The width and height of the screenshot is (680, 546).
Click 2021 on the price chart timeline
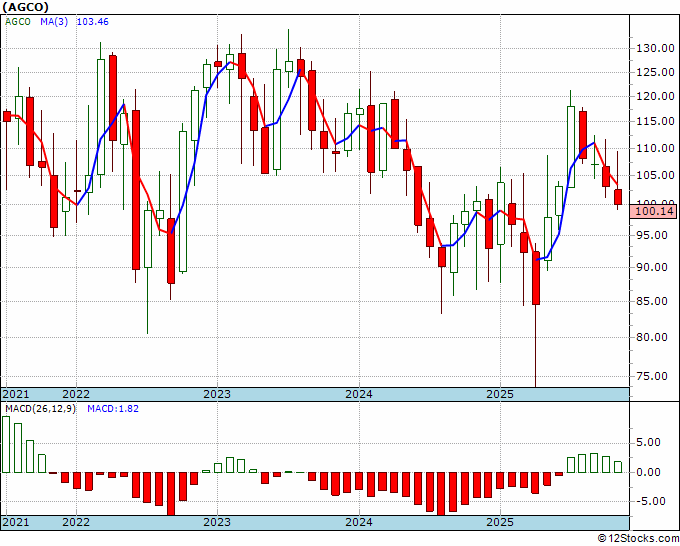click(x=16, y=394)
